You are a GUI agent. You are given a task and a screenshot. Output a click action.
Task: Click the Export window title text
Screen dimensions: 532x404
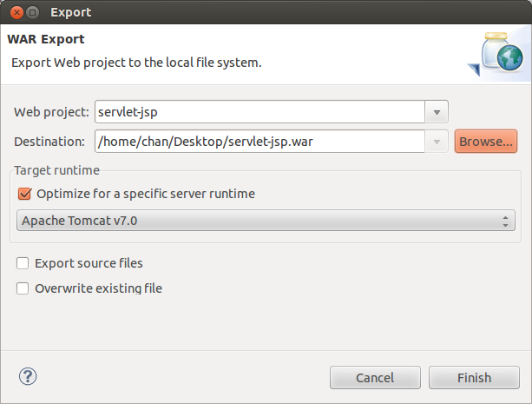coord(71,12)
